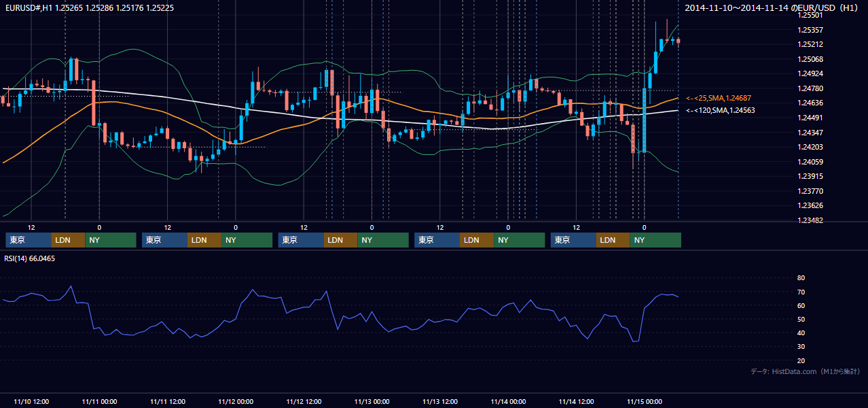This screenshot has width=868, height=408.
Task: Click price axis label 1.24780
Action: click(x=810, y=88)
